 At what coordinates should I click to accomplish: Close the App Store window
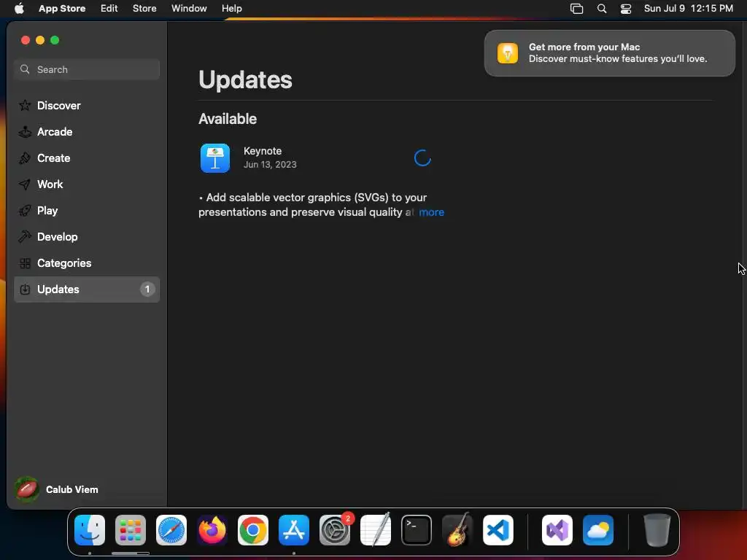(x=26, y=40)
